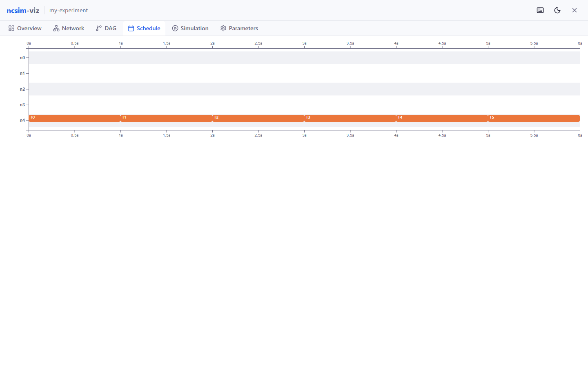Viewport: 588px width, 368px height.
Task: Toggle dark mode with moon icon
Action: coord(557,10)
